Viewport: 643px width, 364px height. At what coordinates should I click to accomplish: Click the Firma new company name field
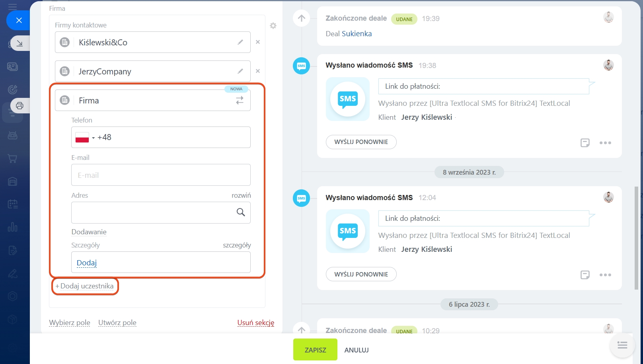pos(153,100)
